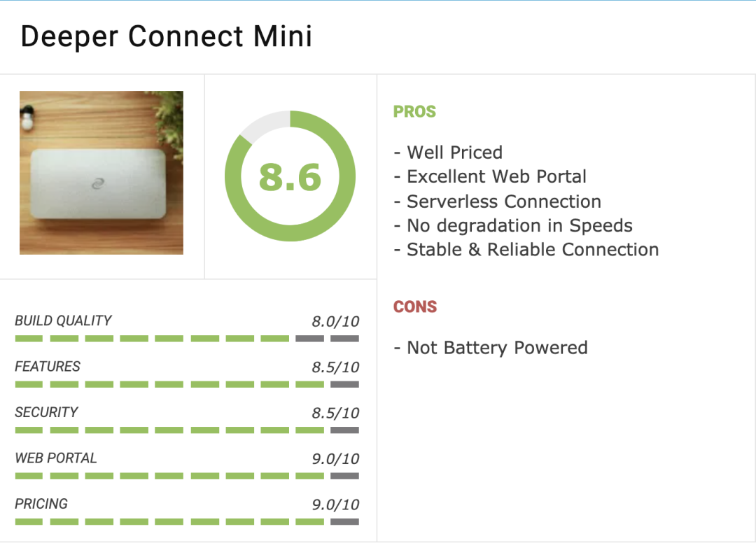The height and width of the screenshot is (543, 756).
Task: Click the Build Quality 8.0/10 score
Action: [x=335, y=322]
